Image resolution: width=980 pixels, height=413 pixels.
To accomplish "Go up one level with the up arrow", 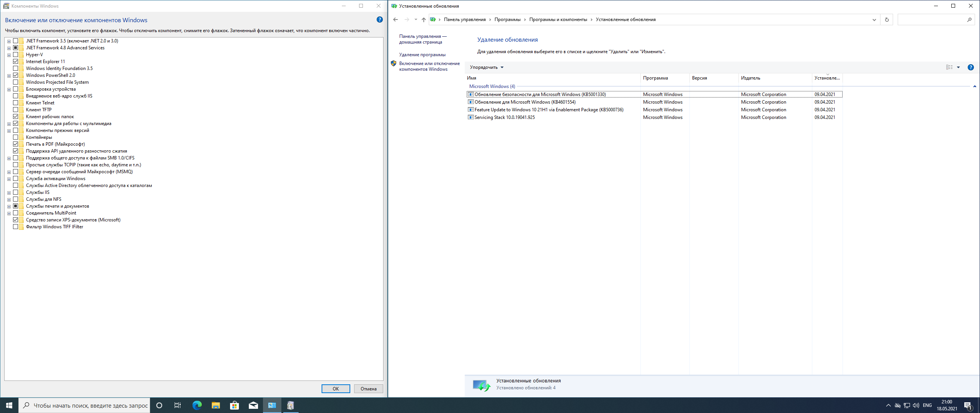I will coord(423,20).
